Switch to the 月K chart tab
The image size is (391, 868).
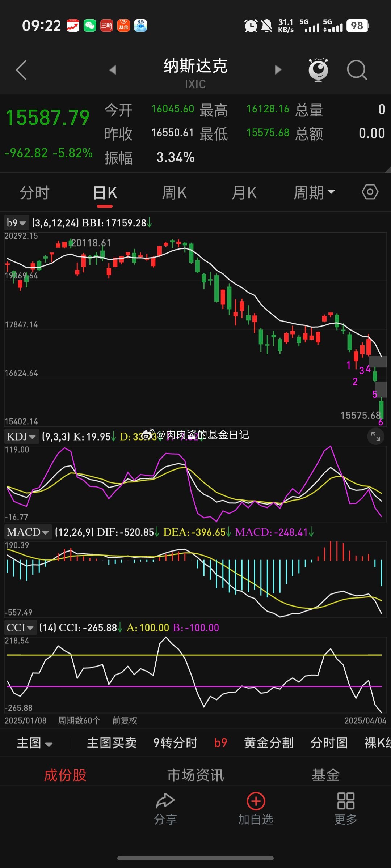tap(244, 192)
